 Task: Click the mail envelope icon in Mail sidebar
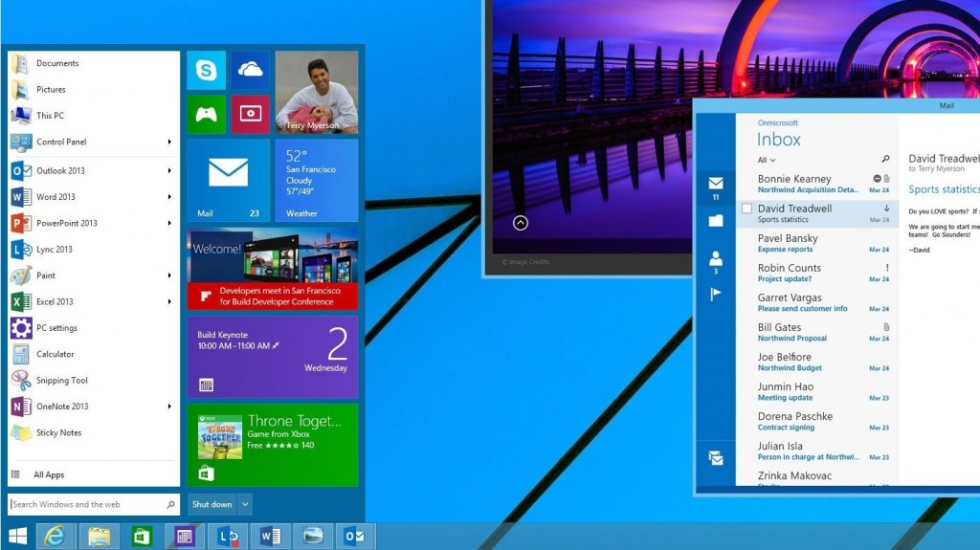click(x=716, y=183)
